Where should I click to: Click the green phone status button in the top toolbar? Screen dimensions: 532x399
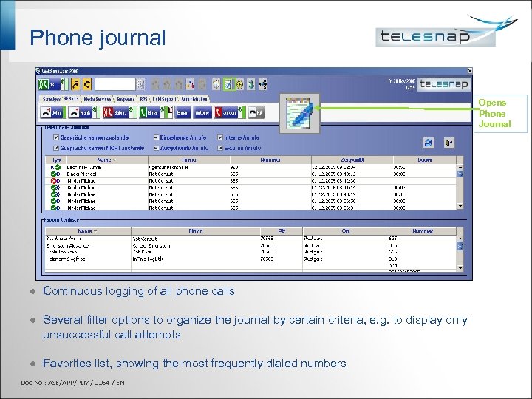coord(53,84)
